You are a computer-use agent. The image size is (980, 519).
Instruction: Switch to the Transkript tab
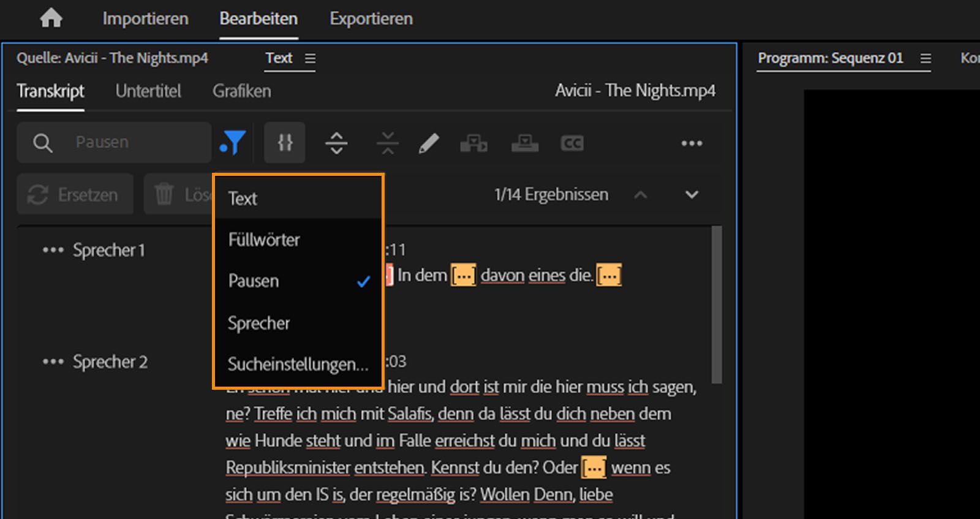50,91
